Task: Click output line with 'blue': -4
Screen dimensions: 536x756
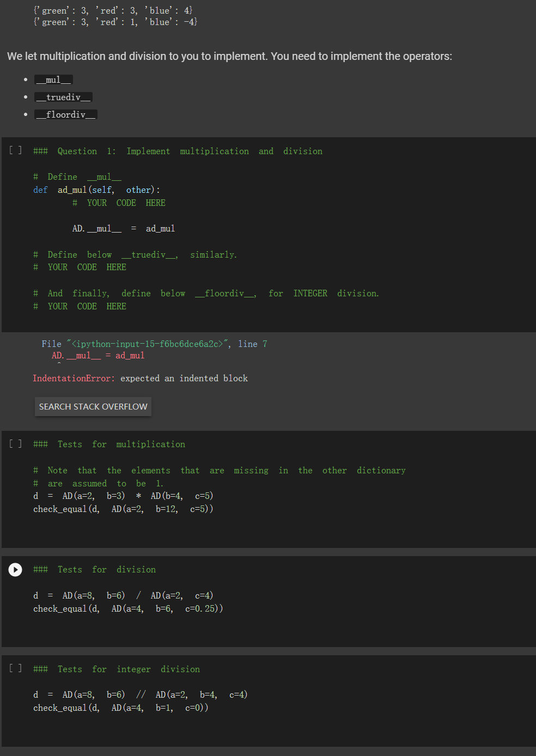Action: (x=115, y=22)
